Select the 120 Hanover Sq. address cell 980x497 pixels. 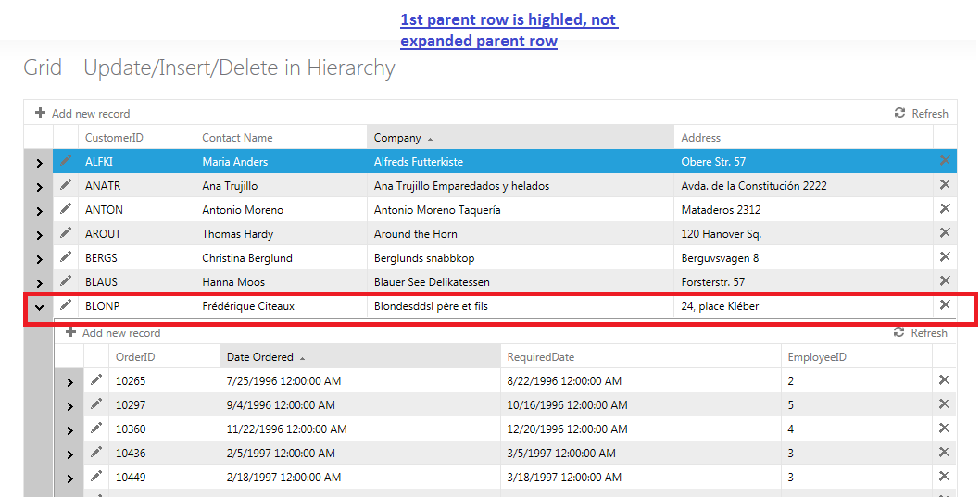803,233
